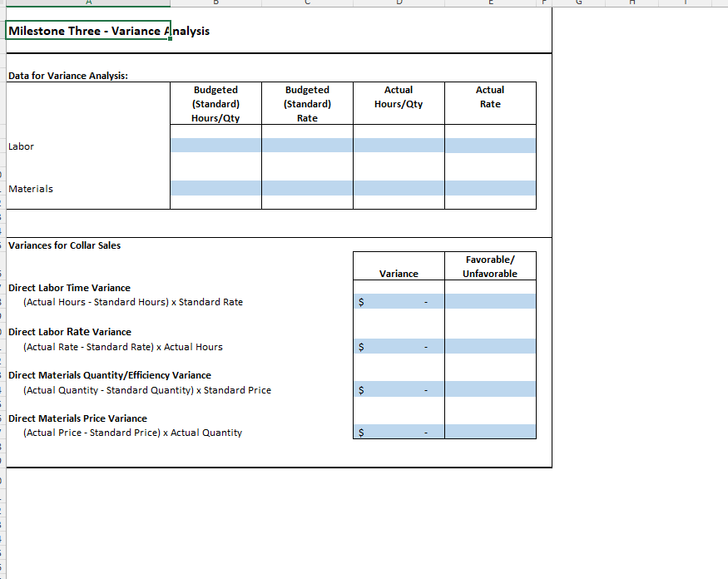Click the Favorable/Unfavorable column header cell
The width and height of the screenshot is (728, 579).
pyautogui.click(x=490, y=266)
